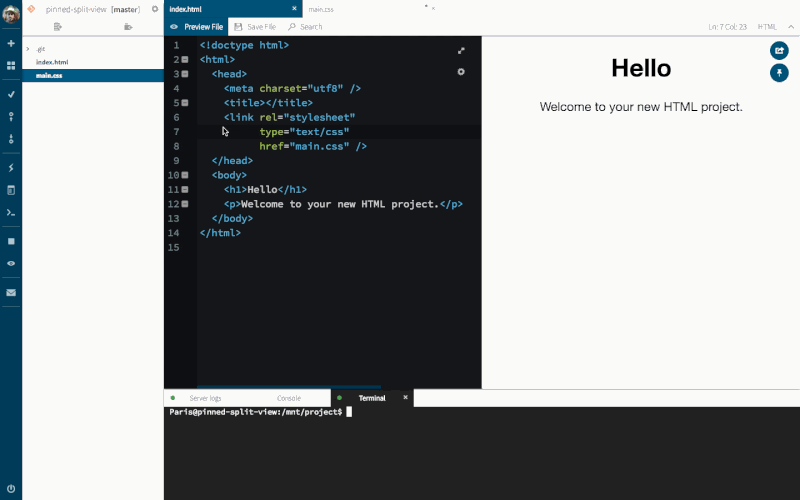
Task: Collapse the head tag fold on line 3
Action: [x=185, y=74]
